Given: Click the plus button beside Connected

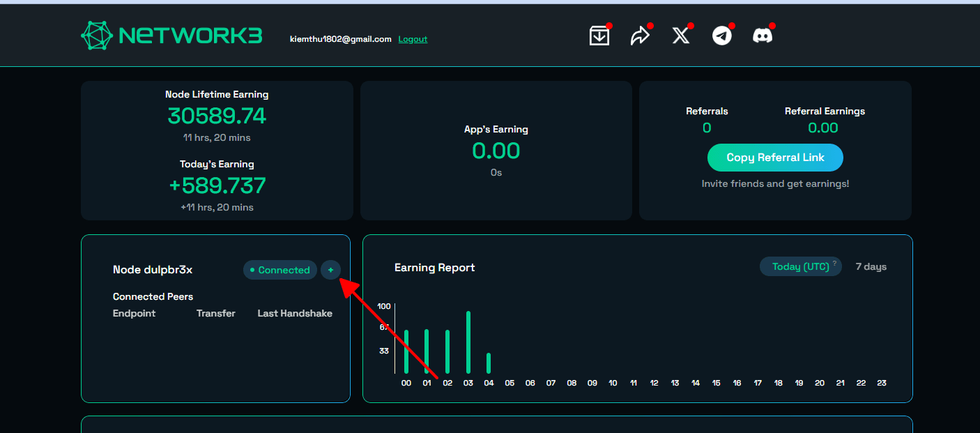Looking at the screenshot, I should (331, 270).
